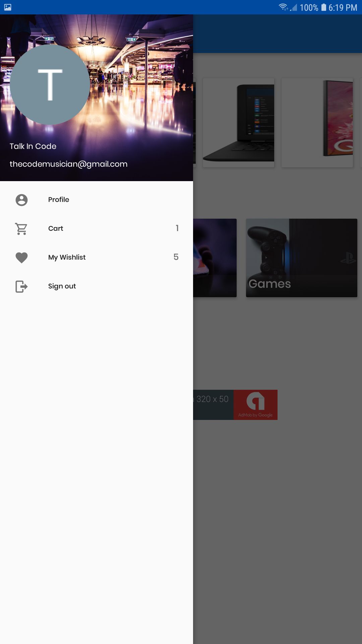This screenshot has height=644, width=362.
Task: Open the dark phone category card
Action: (215, 258)
